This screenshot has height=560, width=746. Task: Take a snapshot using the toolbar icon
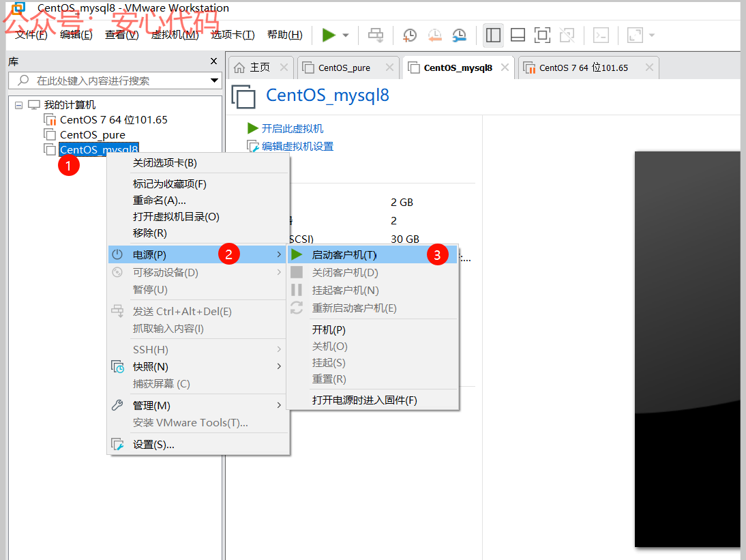[x=409, y=35]
